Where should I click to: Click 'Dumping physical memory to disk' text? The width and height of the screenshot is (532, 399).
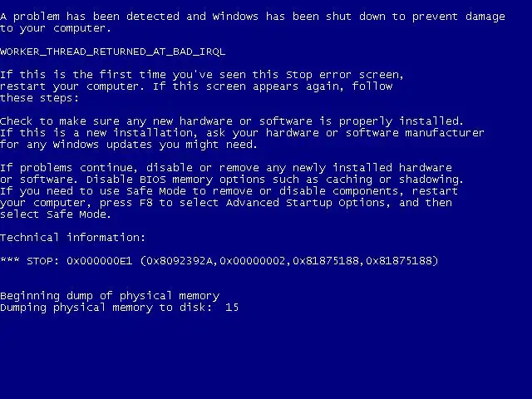pyautogui.click(x=103, y=308)
